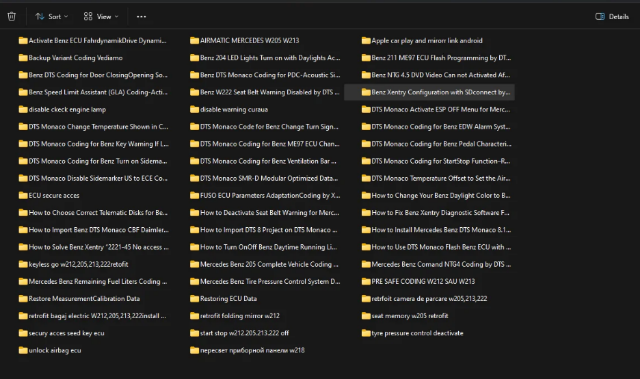Image resolution: width=640 pixels, height=379 pixels.
Task: Select Mercedes Benz Comand NTG4 Coding folder
Action: [441, 264]
